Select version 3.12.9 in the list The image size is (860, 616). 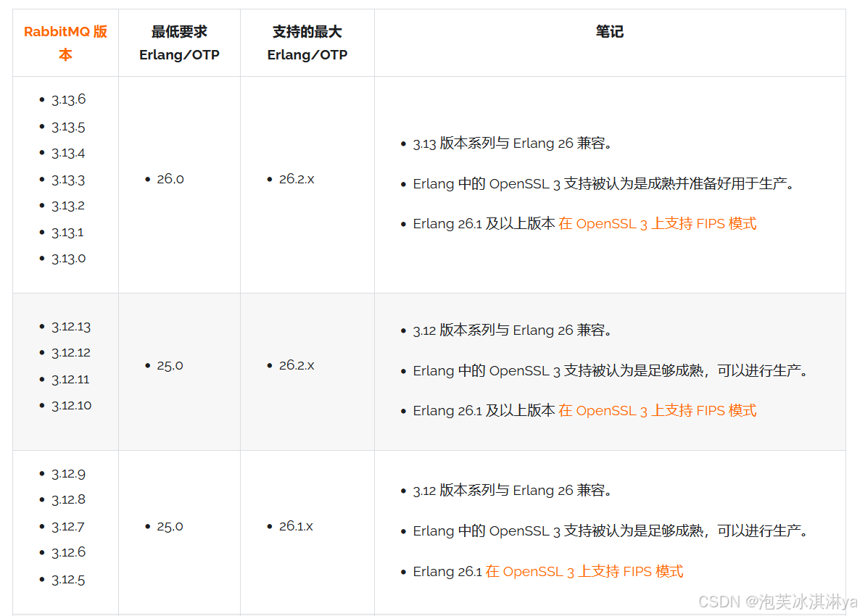point(69,473)
